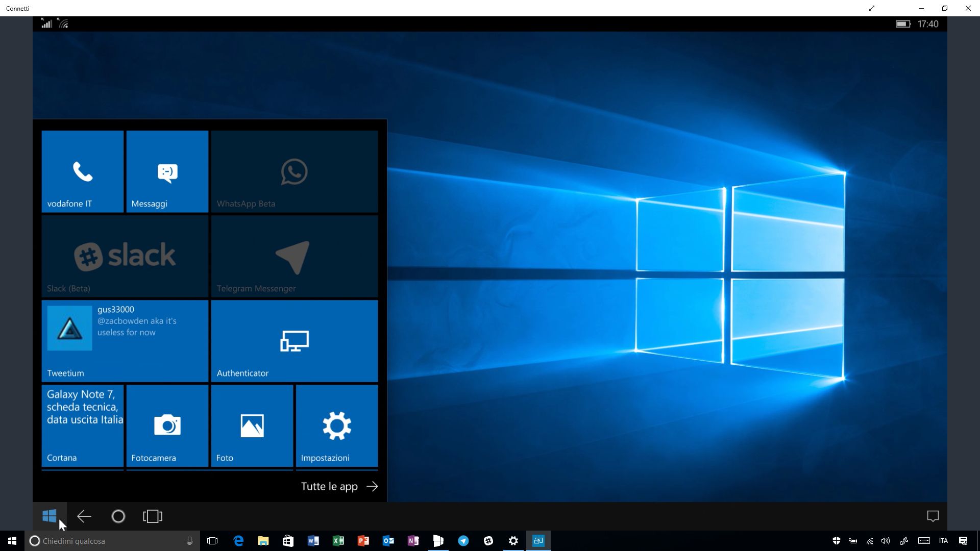Open the Impostazioni settings tile

point(337,425)
